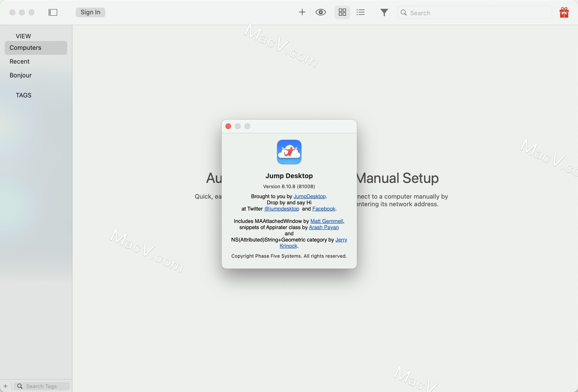Collapse the VIEW section
The image size is (578, 392).
click(x=23, y=36)
